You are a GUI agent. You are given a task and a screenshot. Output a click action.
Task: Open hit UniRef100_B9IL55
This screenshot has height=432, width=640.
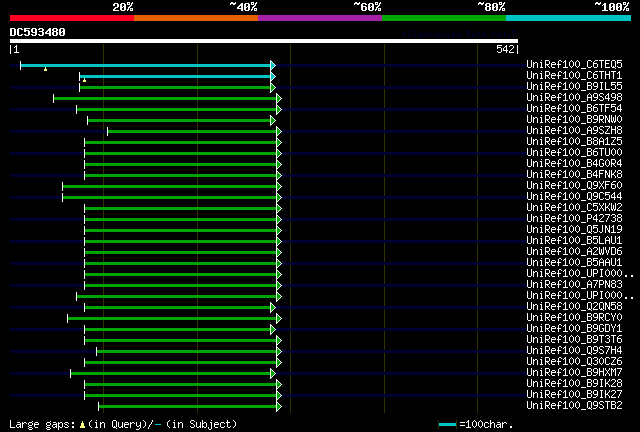[574, 87]
